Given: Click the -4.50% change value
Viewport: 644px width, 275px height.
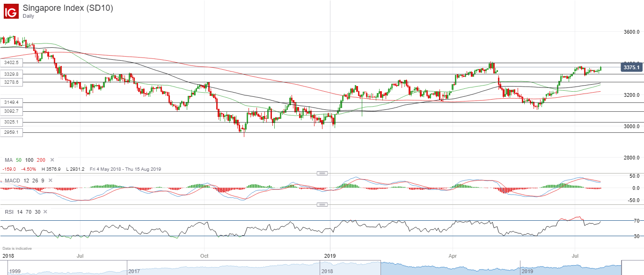Looking at the screenshot, I should point(29,169).
